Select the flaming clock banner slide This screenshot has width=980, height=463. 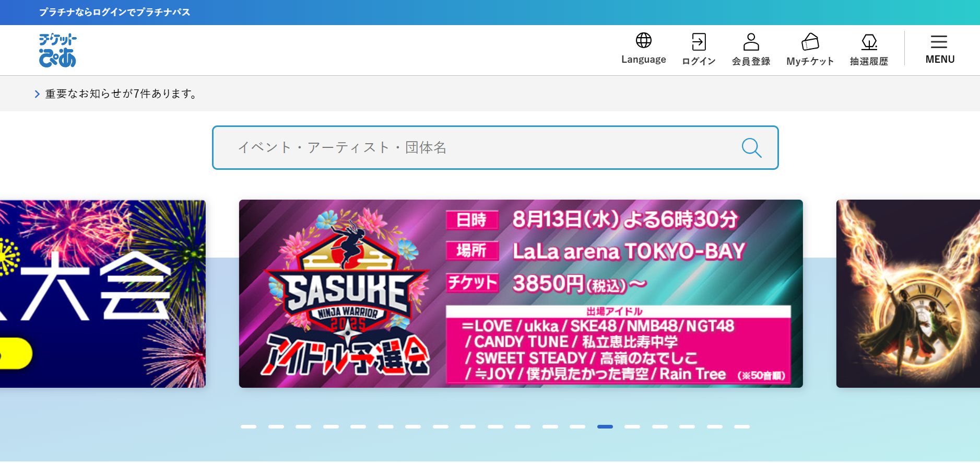tap(908, 294)
